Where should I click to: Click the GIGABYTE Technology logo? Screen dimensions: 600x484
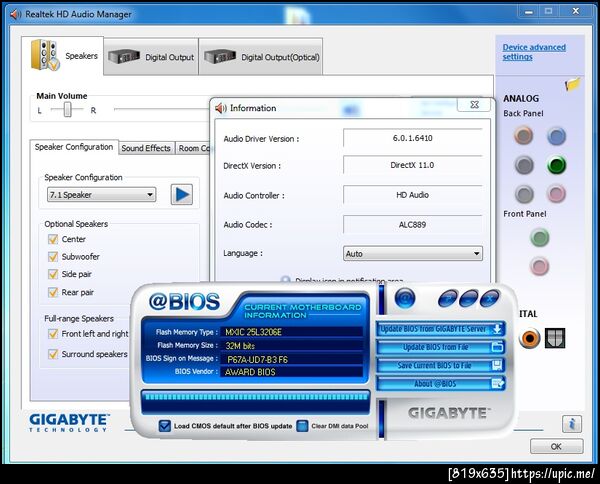[69, 422]
